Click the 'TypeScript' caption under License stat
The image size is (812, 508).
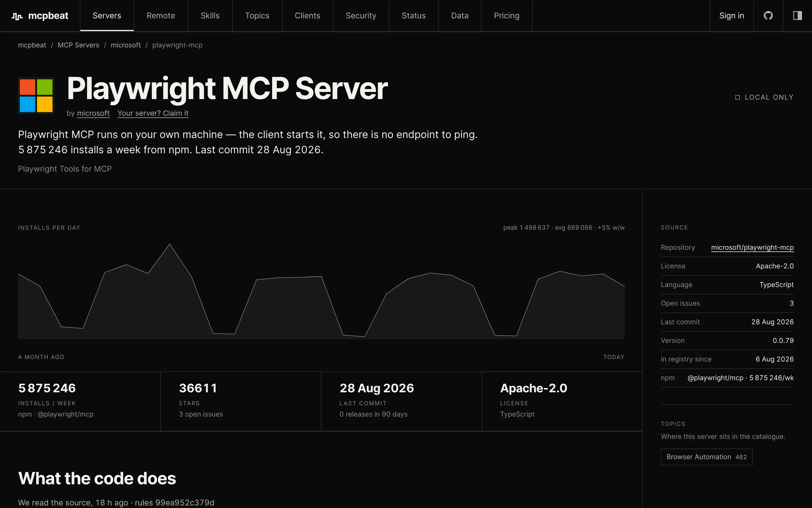point(517,414)
